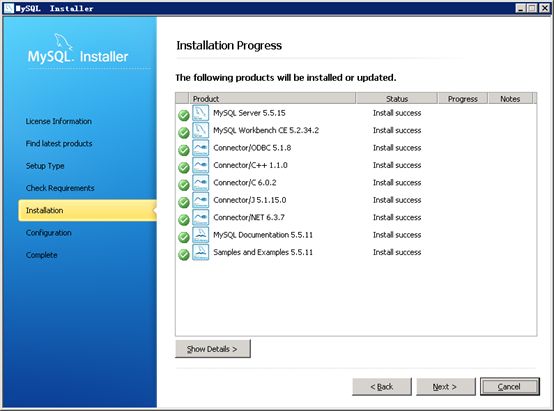
Task: Click the Next button
Action: [x=446, y=387]
